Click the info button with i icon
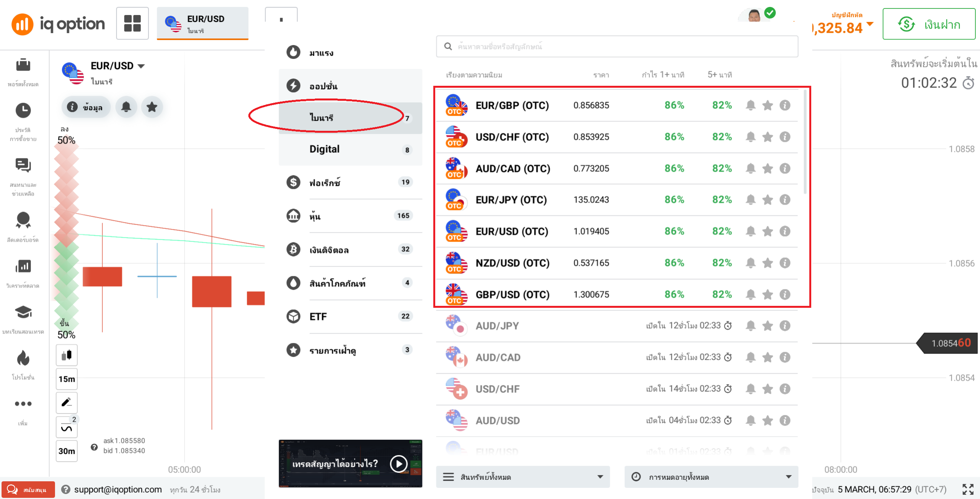 coord(85,107)
